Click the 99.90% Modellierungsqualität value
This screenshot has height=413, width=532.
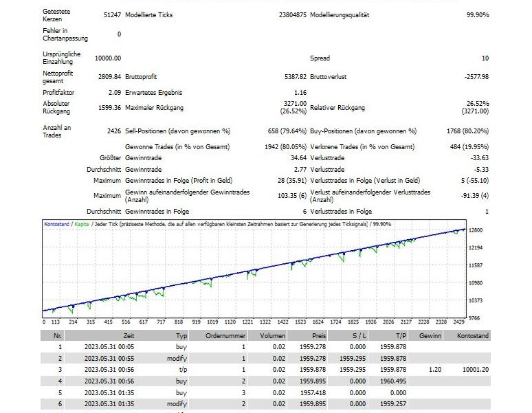(x=476, y=15)
